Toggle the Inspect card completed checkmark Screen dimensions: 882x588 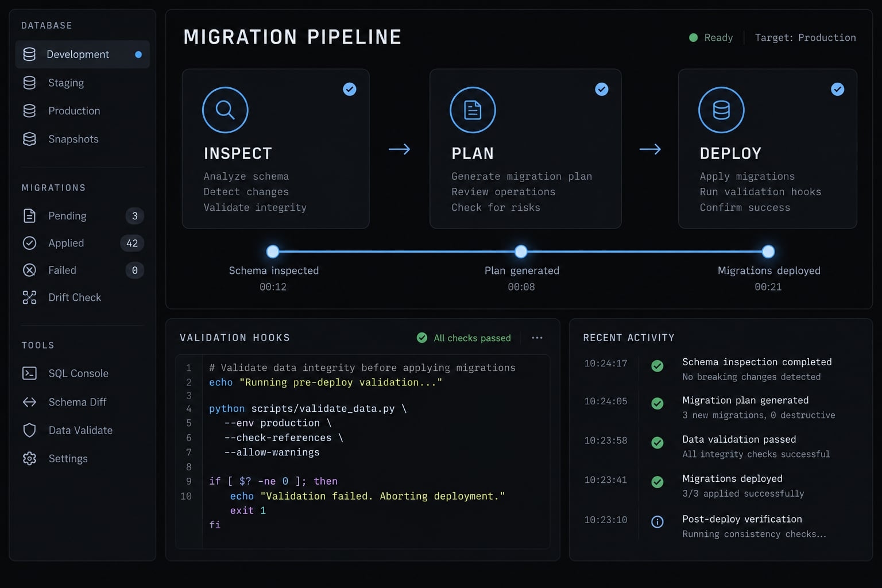click(x=350, y=89)
